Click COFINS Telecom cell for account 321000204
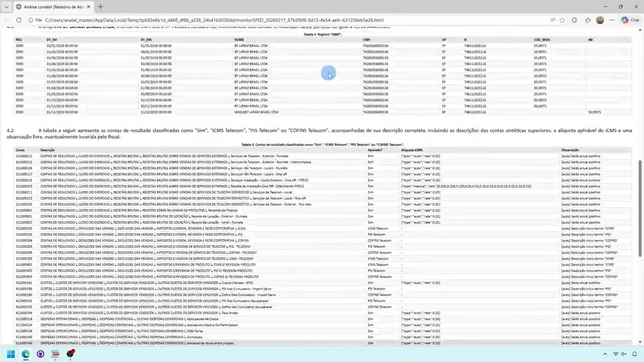This screenshot has height=362, width=644. (379, 240)
